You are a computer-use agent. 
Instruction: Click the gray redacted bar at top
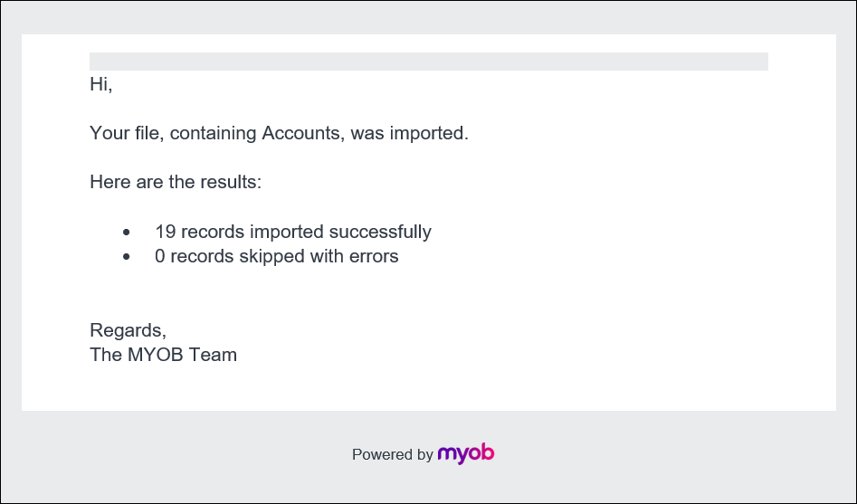pyautogui.click(x=428, y=62)
